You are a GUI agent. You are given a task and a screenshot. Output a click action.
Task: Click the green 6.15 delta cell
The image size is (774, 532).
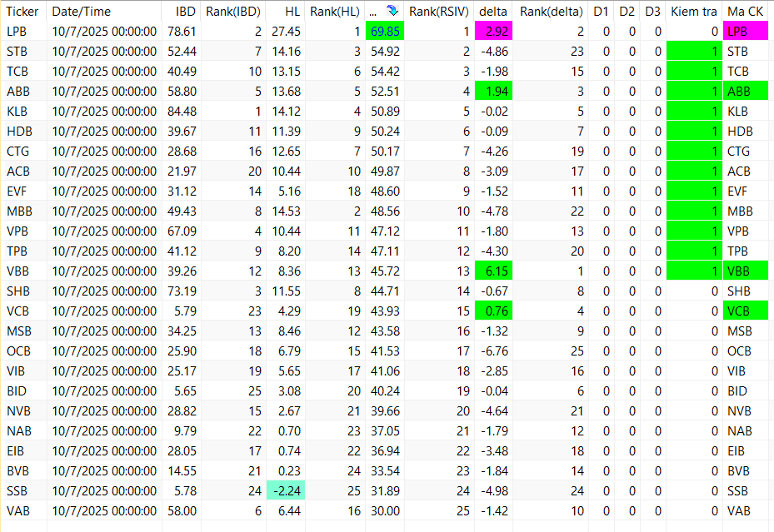[x=493, y=271]
